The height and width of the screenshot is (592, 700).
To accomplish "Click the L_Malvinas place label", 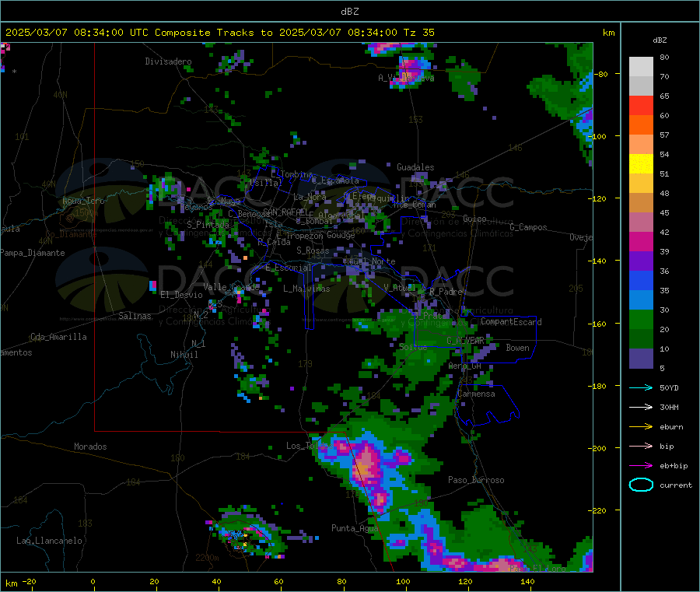I will (306, 289).
